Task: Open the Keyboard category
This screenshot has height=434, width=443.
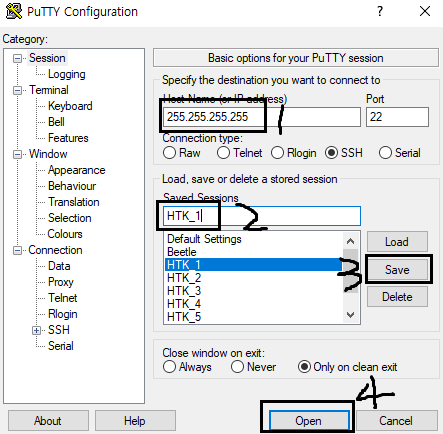Action: (x=70, y=106)
